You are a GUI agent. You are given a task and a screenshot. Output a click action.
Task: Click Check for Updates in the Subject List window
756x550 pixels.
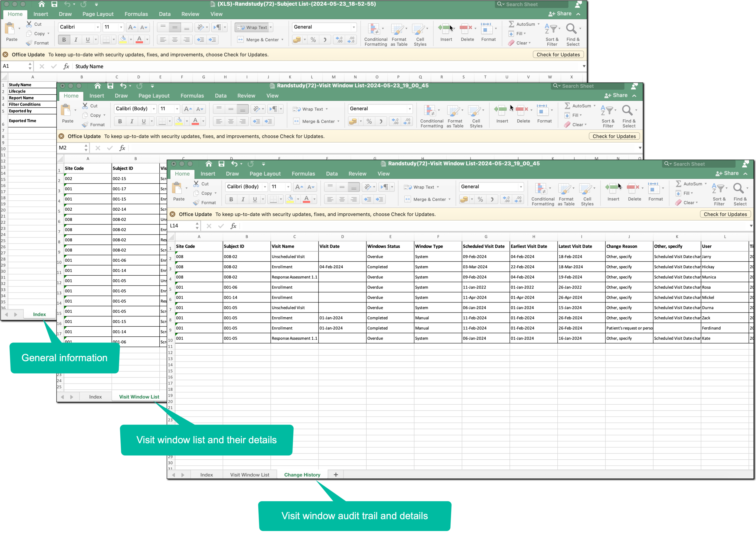(x=558, y=55)
